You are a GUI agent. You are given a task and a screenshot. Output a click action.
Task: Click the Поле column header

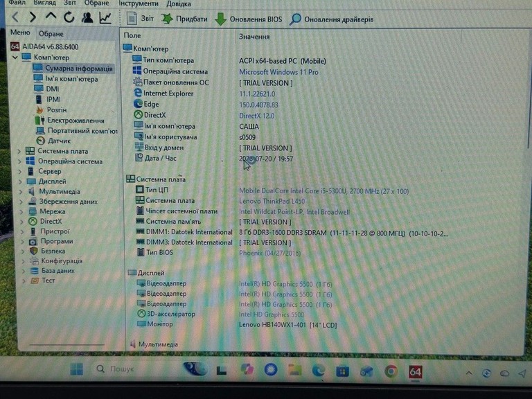click(132, 35)
